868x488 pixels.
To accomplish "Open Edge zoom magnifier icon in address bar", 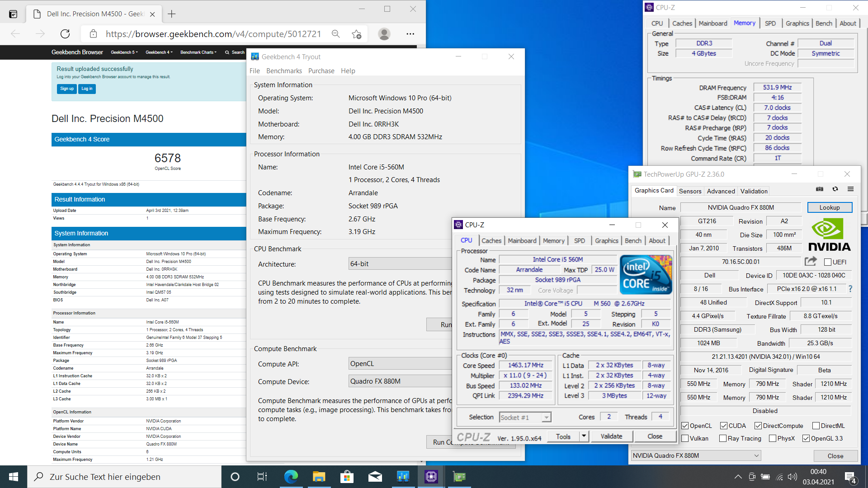I will [335, 34].
